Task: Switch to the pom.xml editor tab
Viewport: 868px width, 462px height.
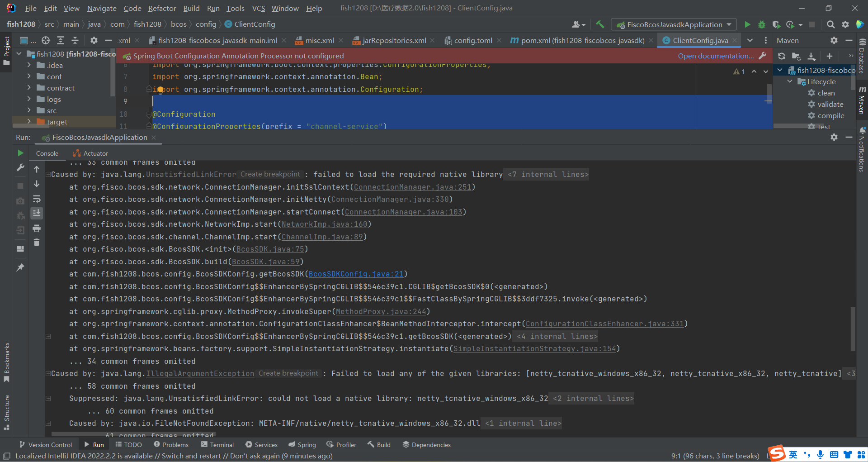Action: tap(579, 40)
